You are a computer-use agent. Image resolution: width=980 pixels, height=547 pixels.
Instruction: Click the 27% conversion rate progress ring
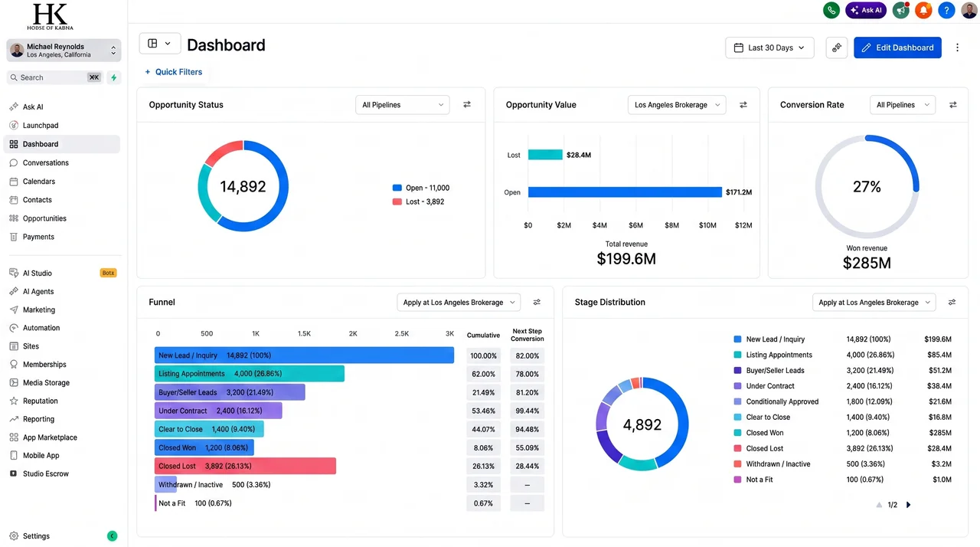[867, 186]
